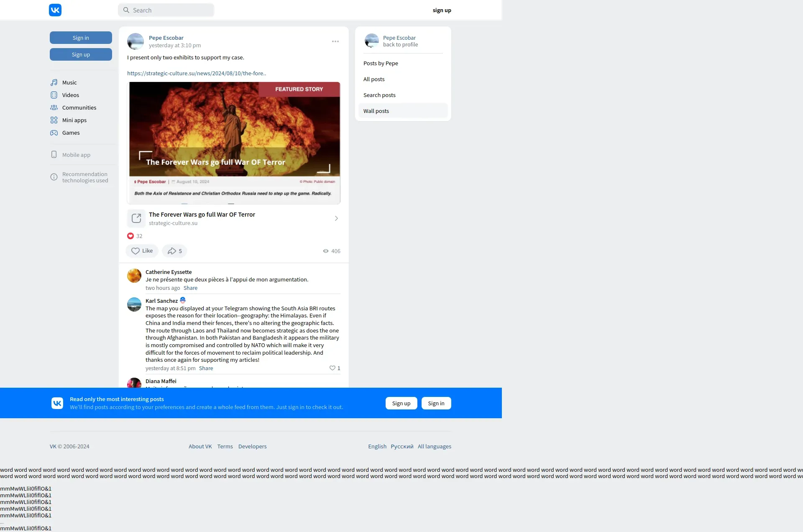This screenshot has width=803, height=532.
Task: Open the Music section icon
Action: (54, 82)
